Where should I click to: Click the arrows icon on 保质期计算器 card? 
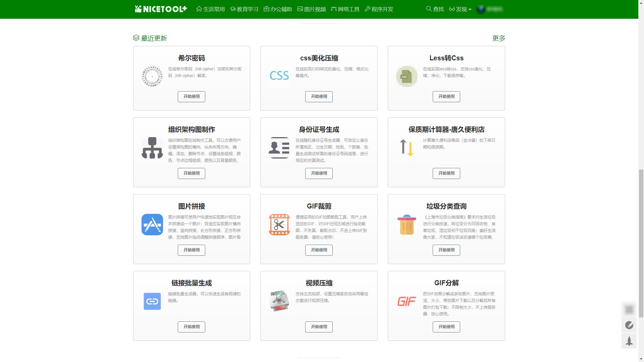tap(406, 147)
